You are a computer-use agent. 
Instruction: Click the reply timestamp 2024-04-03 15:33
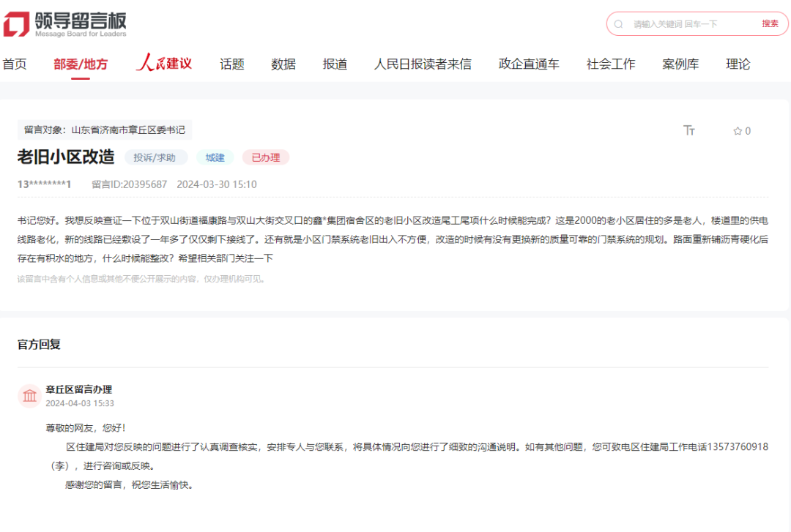point(80,403)
